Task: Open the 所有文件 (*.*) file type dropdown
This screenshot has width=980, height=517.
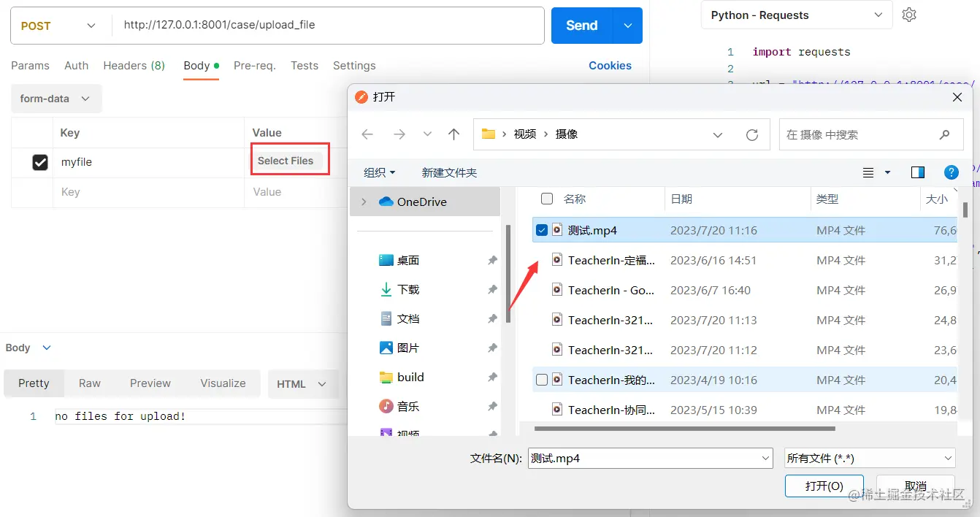Action: 869,458
